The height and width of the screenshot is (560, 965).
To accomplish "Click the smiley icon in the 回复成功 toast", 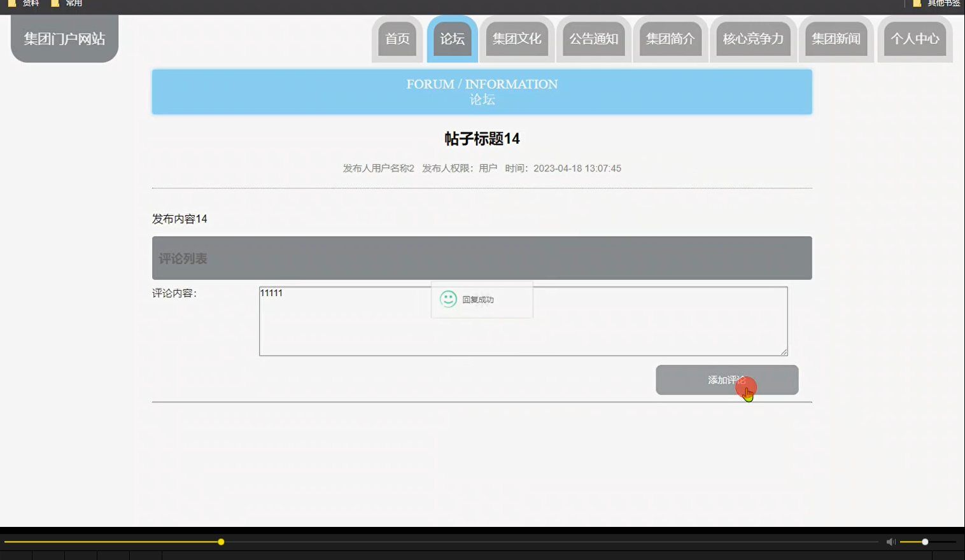I will [x=447, y=299].
